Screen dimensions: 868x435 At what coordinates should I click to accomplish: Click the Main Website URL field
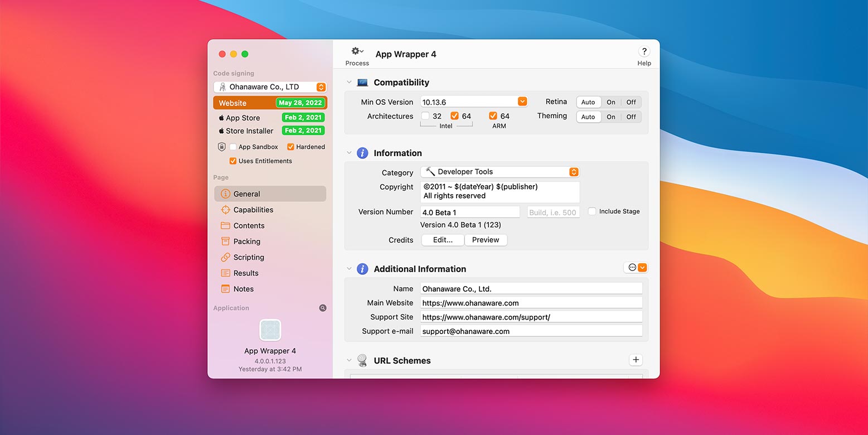pyautogui.click(x=532, y=303)
